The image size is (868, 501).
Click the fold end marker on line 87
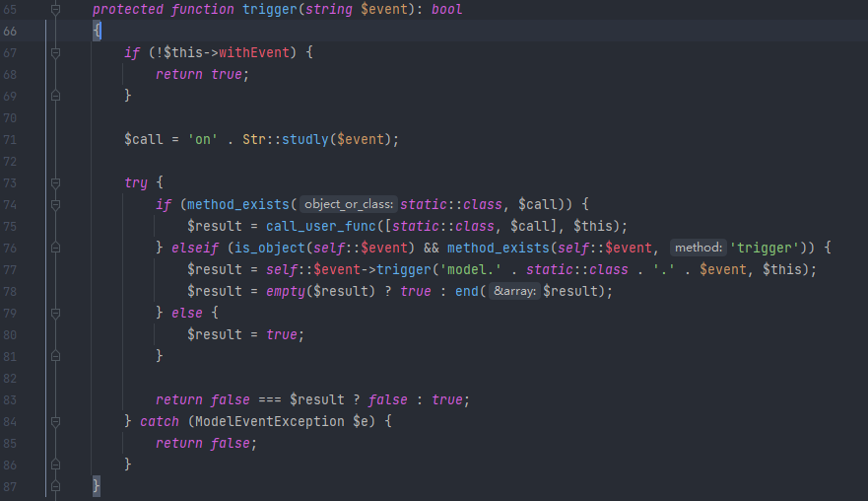click(56, 487)
